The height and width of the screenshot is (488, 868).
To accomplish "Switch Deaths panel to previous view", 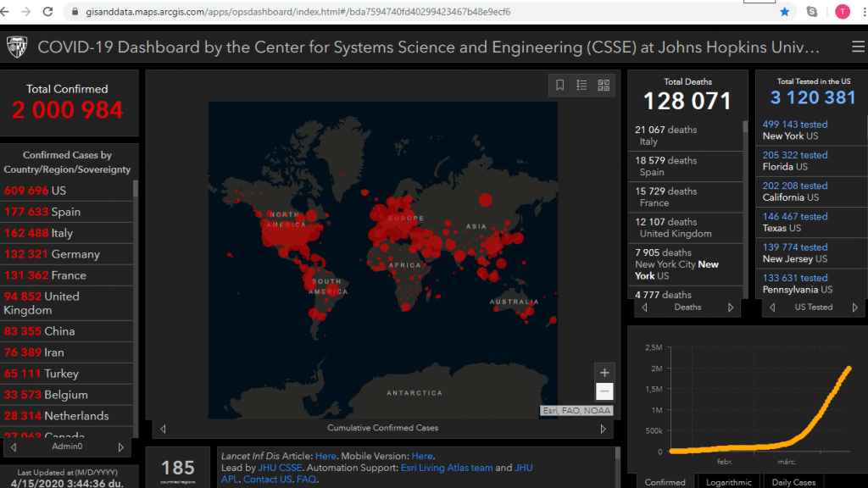I will pyautogui.click(x=644, y=308).
